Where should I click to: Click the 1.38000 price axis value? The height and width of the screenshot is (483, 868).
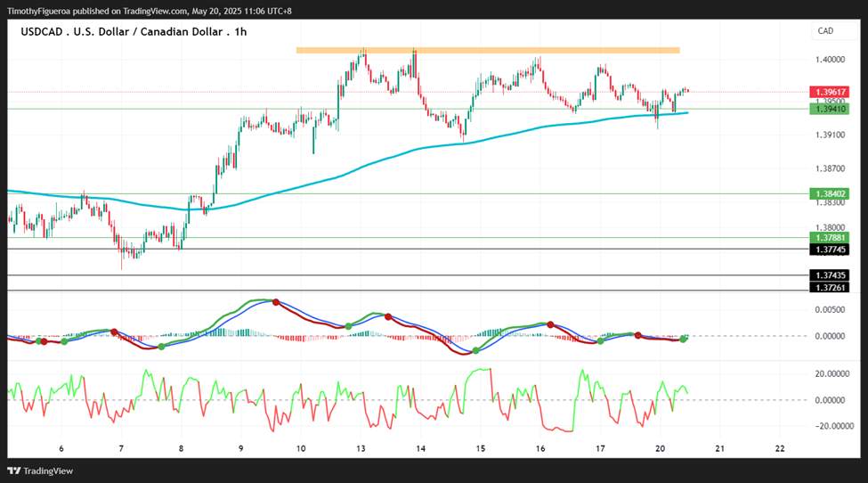tap(831, 227)
